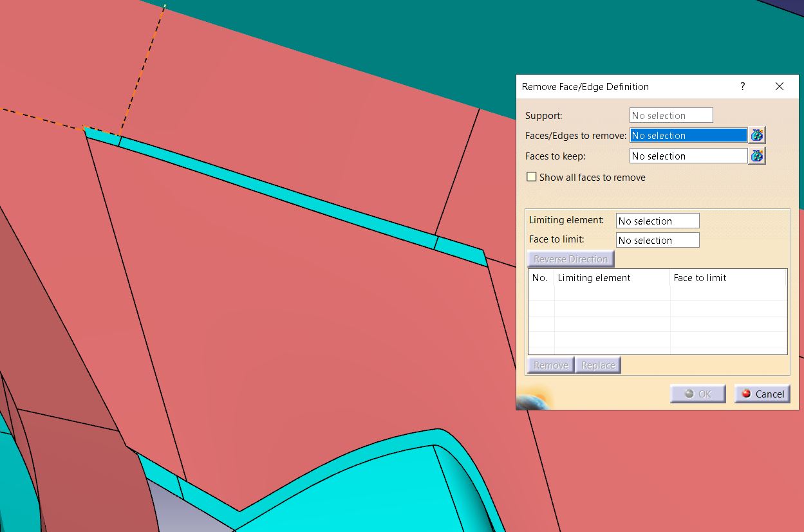Open the multi-selection list for Faces to keep
804x532 pixels.
(757, 156)
